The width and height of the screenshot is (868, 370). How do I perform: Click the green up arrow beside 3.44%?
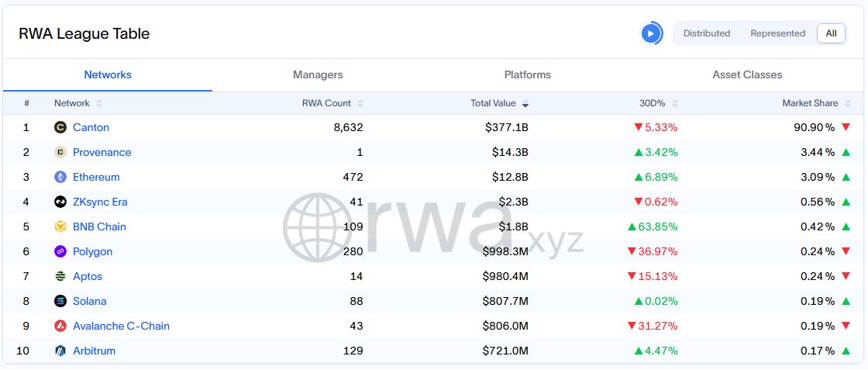(846, 152)
